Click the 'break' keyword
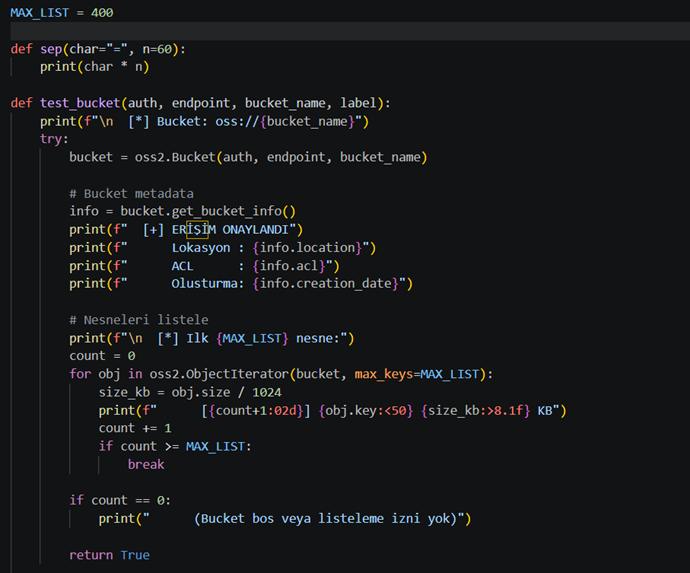 pos(146,465)
